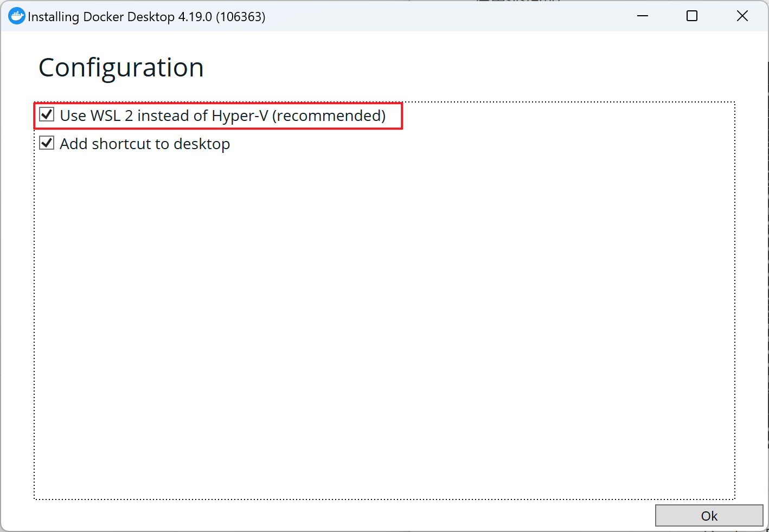Click the Configuration heading
Image resolution: width=769 pixels, height=532 pixels.
coord(120,67)
